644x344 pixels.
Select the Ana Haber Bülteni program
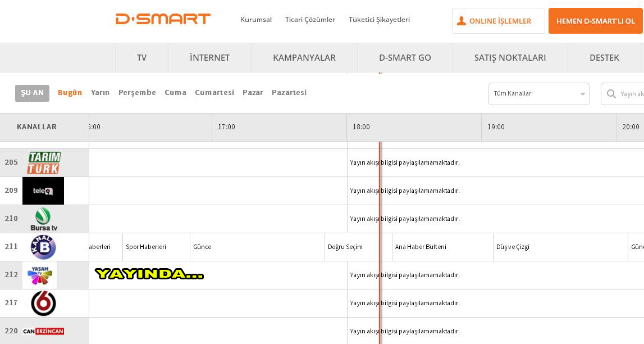click(x=442, y=247)
